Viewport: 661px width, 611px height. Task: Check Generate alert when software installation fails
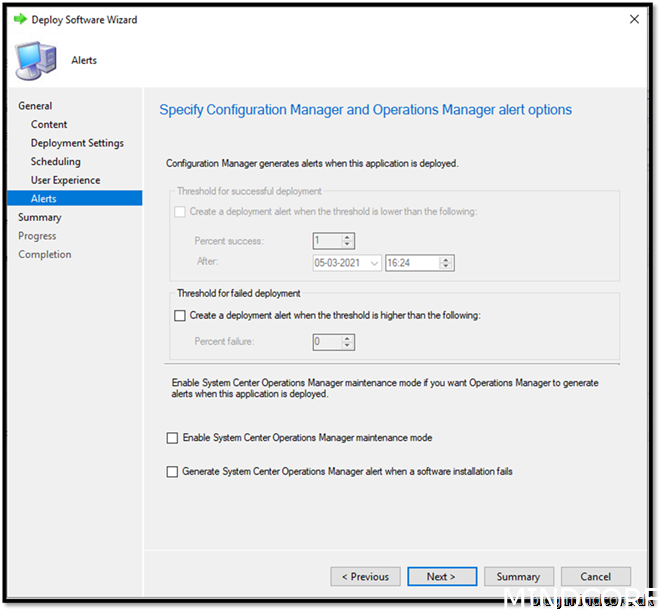[173, 471]
